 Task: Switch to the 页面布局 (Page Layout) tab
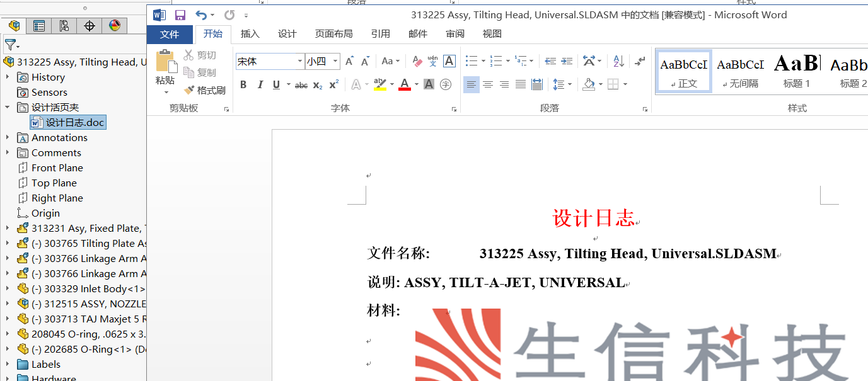click(334, 34)
